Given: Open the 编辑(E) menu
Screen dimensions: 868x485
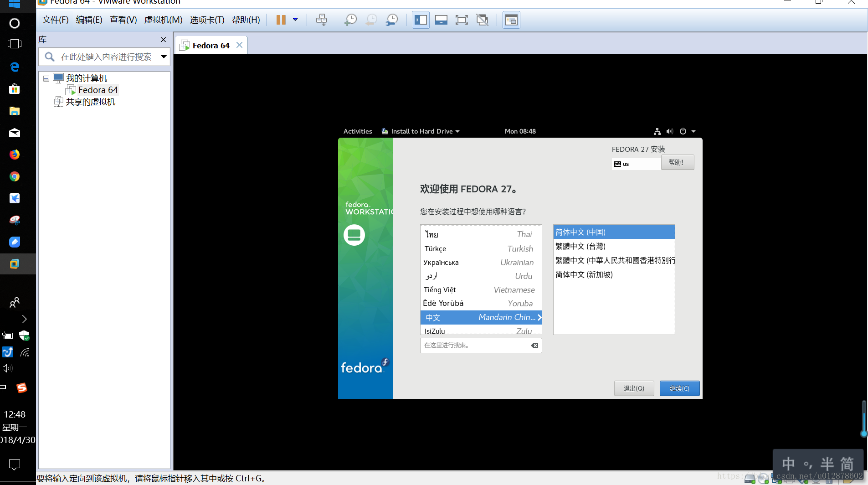Looking at the screenshot, I should click(89, 20).
